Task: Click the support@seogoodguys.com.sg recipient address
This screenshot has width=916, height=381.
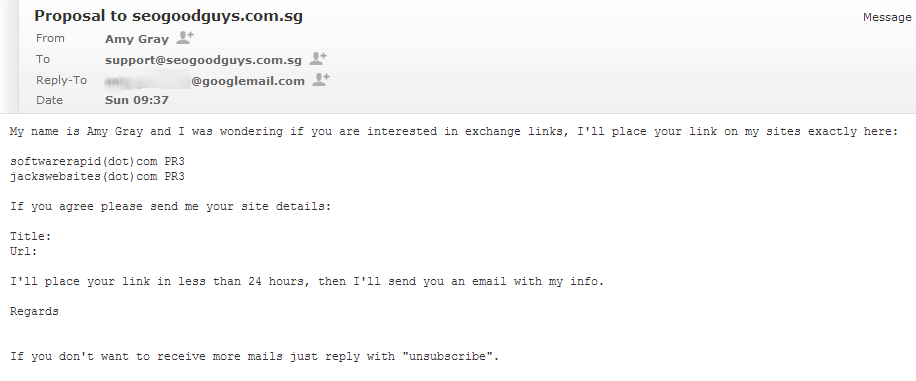Action: [x=203, y=60]
